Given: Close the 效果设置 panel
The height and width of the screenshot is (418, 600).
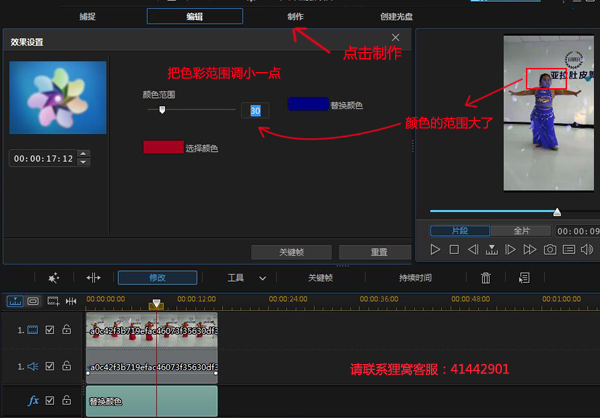Looking at the screenshot, I should [395, 37].
